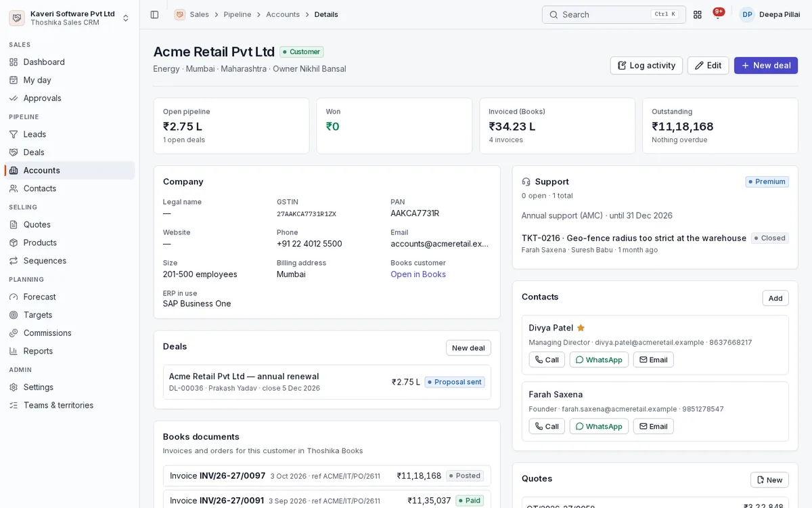Viewport: 812px width, 508px height.
Task: Go to Quotes in the sidebar
Action: pyautogui.click(x=70, y=224)
